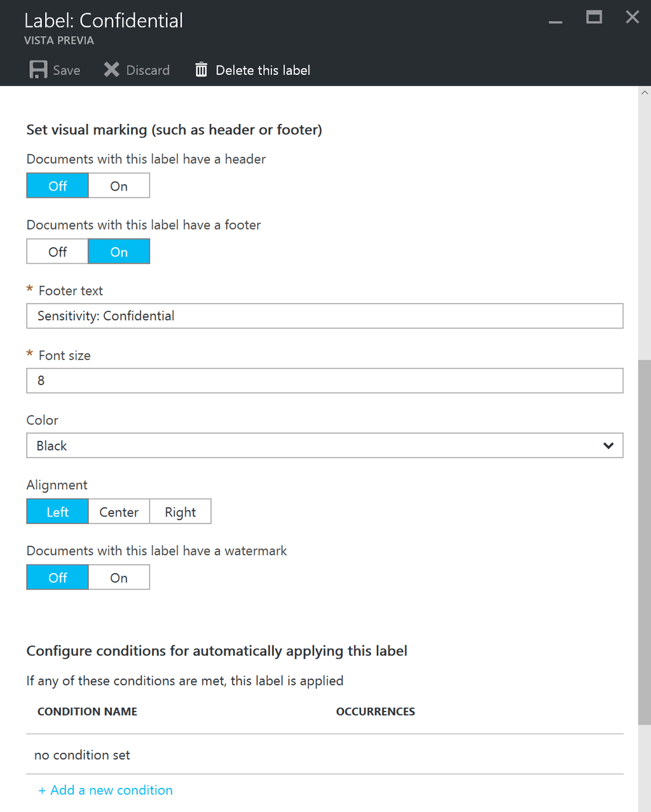Maximize the Label blade window
The height and width of the screenshot is (812, 651).
(x=594, y=17)
